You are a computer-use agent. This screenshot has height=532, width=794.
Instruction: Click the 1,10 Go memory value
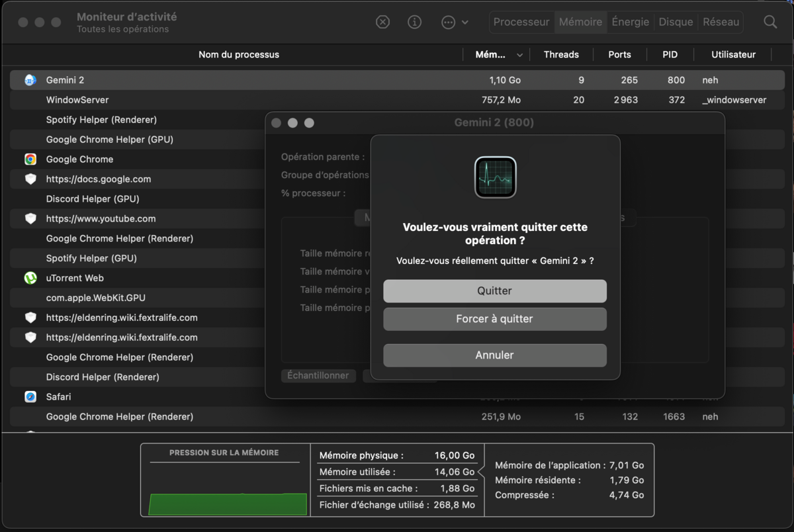505,80
